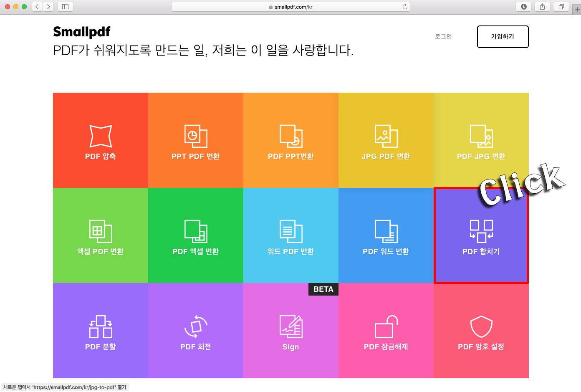The height and width of the screenshot is (392, 581).
Task: Open the Sign document icon
Action: 291,326
